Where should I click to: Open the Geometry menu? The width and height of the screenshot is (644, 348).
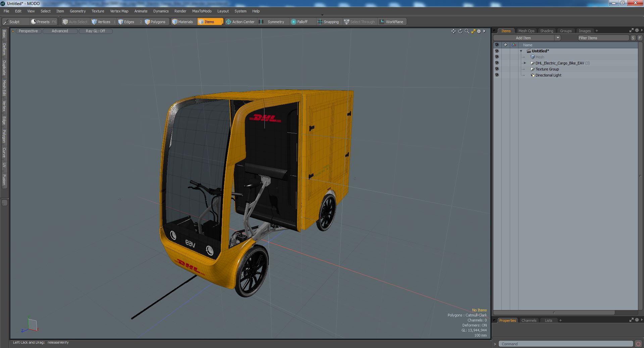78,11
